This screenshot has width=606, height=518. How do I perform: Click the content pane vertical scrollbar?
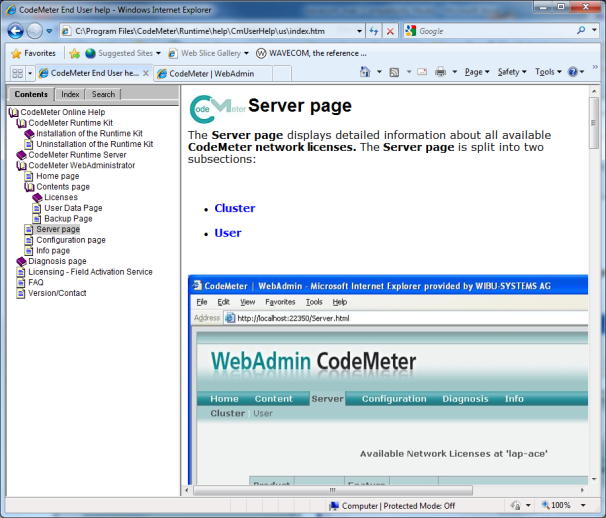coord(593,300)
